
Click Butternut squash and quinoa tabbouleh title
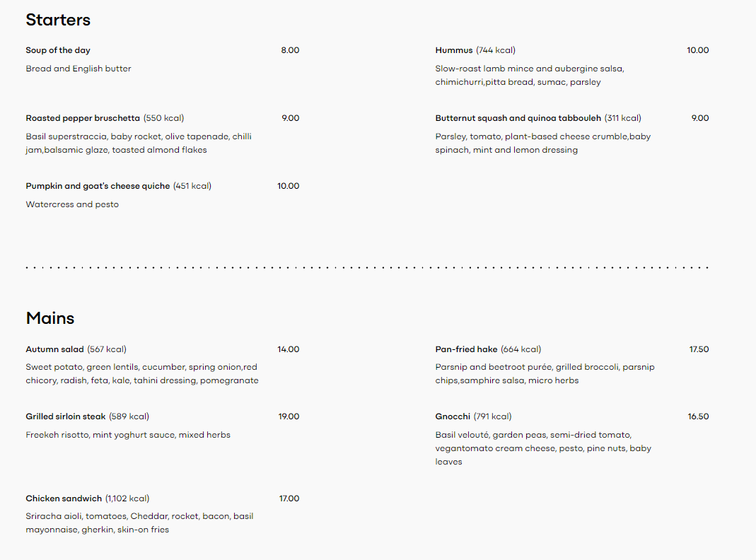tap(518, 118)
